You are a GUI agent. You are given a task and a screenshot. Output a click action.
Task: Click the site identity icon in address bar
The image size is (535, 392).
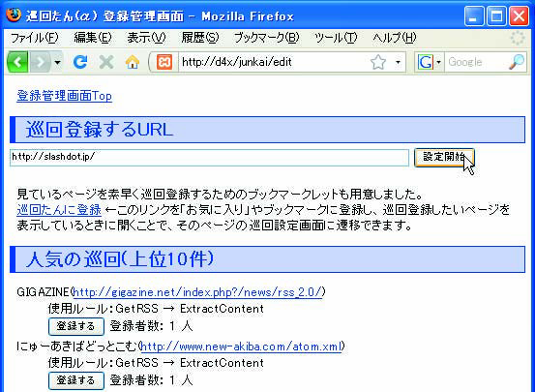coord(164,62)
